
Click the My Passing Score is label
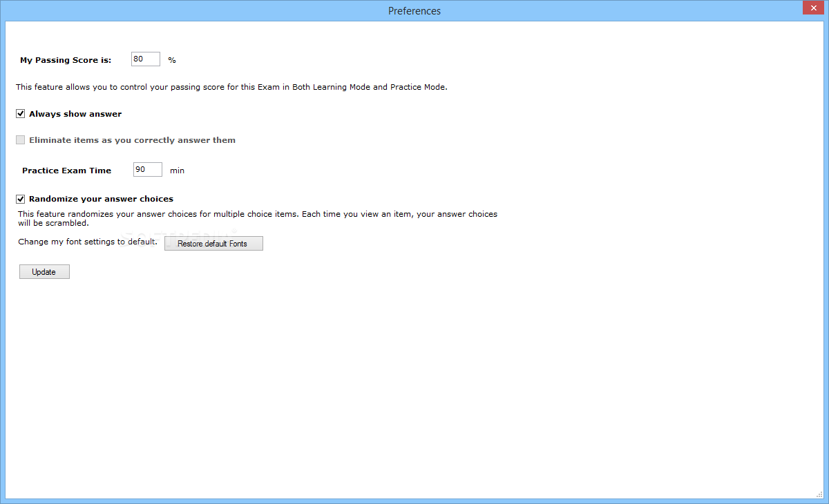coord(66,60)
